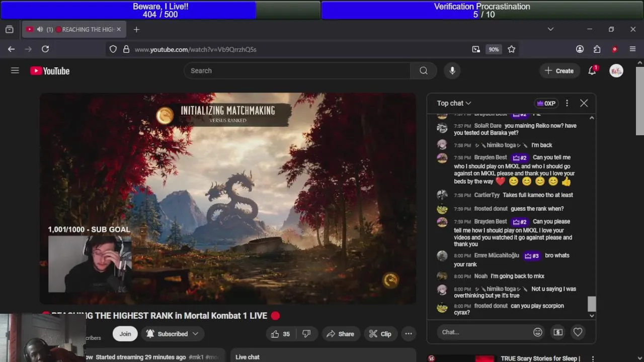This screenshot has height=362, width=644.
Task: Click Emre Mücahitoğlu chat username
Action: (x=497, y=255)
